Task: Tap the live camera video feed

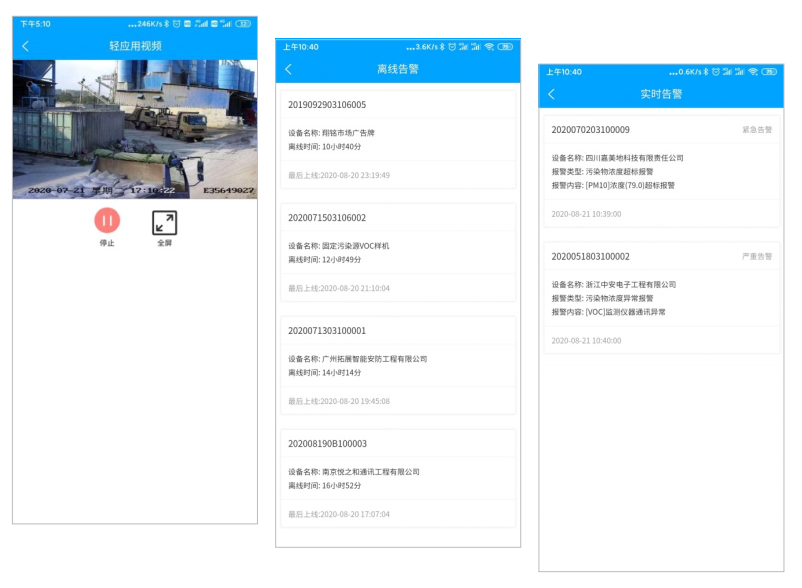Action: click(134, 129)
